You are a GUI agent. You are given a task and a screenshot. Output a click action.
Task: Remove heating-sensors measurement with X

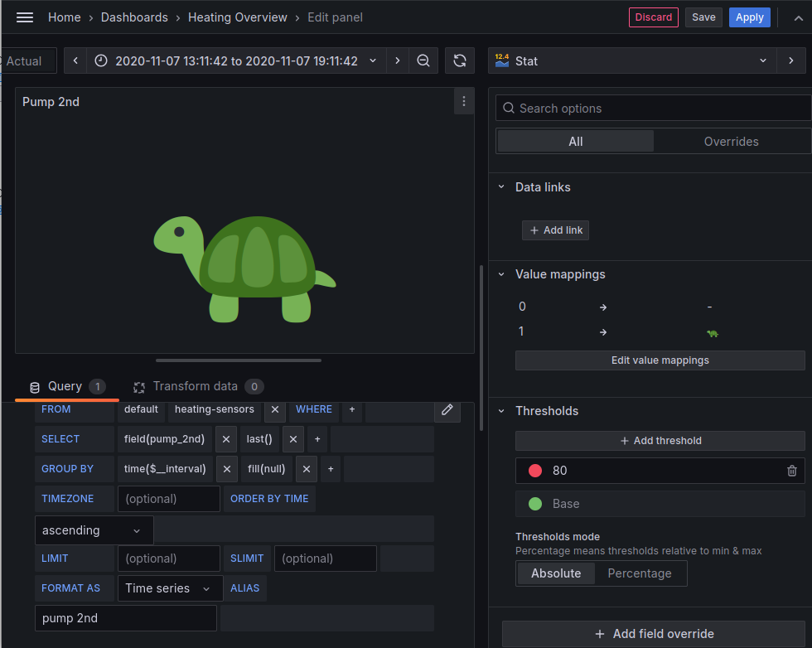pos(275,409)
